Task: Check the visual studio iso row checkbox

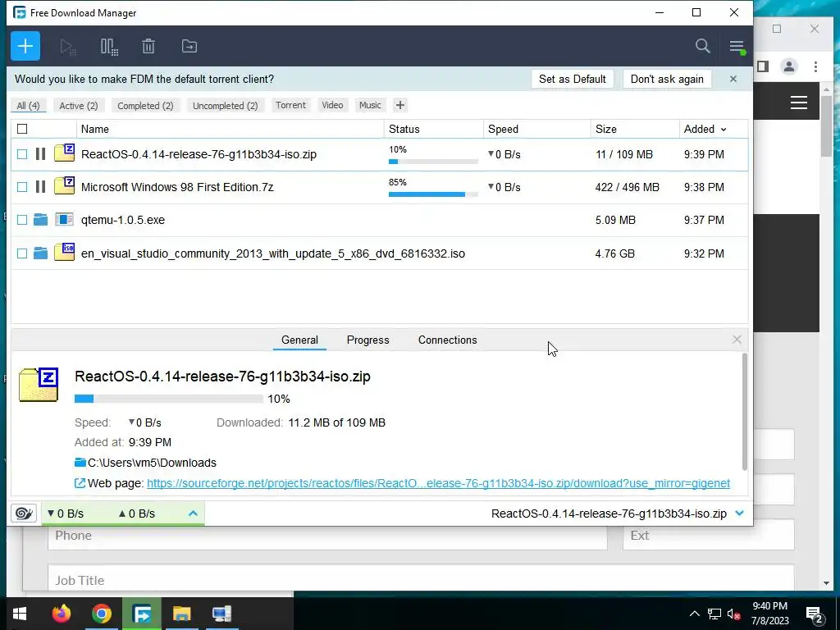Action: (x=22, y=253)
